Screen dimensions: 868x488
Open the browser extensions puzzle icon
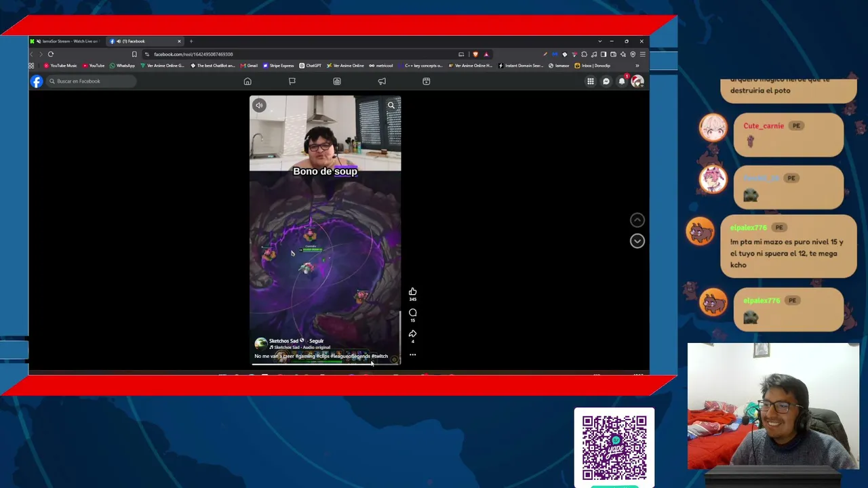[585, 54]
